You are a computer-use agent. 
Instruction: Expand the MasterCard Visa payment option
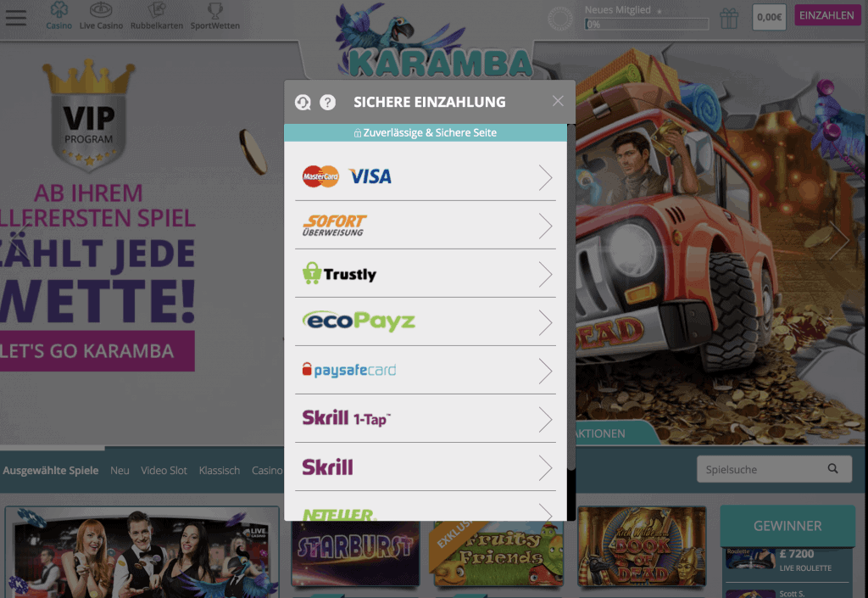pos(426,176)
